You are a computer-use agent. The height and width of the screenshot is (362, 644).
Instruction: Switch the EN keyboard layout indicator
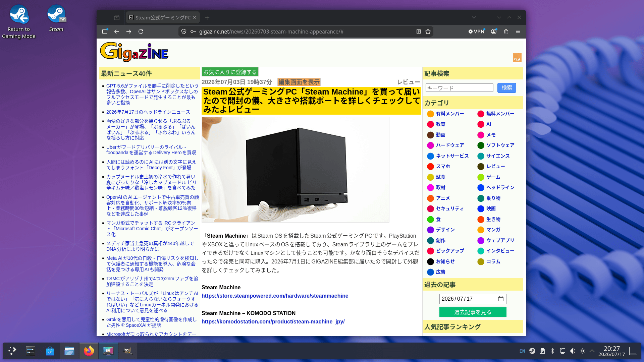[522, 351]
